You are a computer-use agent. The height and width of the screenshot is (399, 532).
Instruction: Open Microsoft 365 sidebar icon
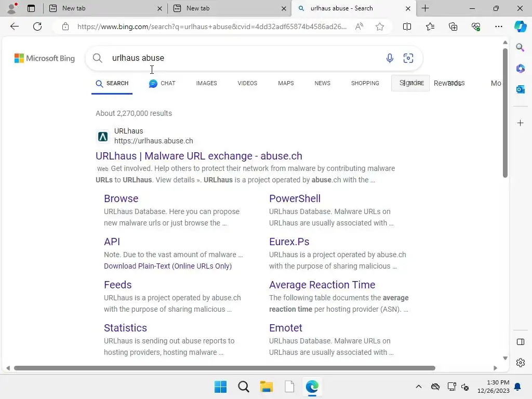click(520, 68)
